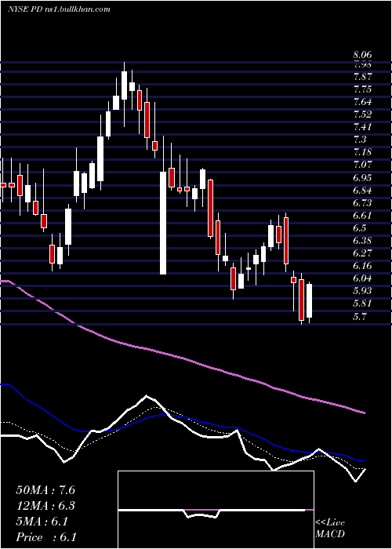Image resolution: width=392 pixels, height=549 pixels.
Task: Click the Price : 6.1 readout
Action: tap(45, 537)
